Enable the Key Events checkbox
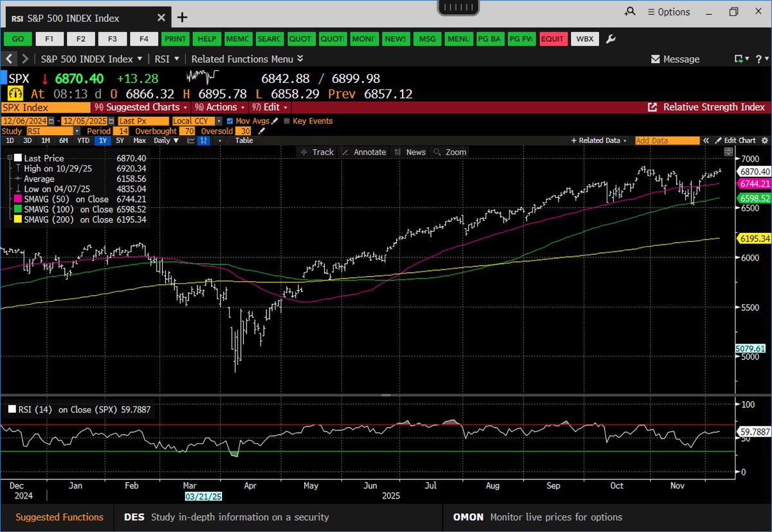 [x=287, y=121]
